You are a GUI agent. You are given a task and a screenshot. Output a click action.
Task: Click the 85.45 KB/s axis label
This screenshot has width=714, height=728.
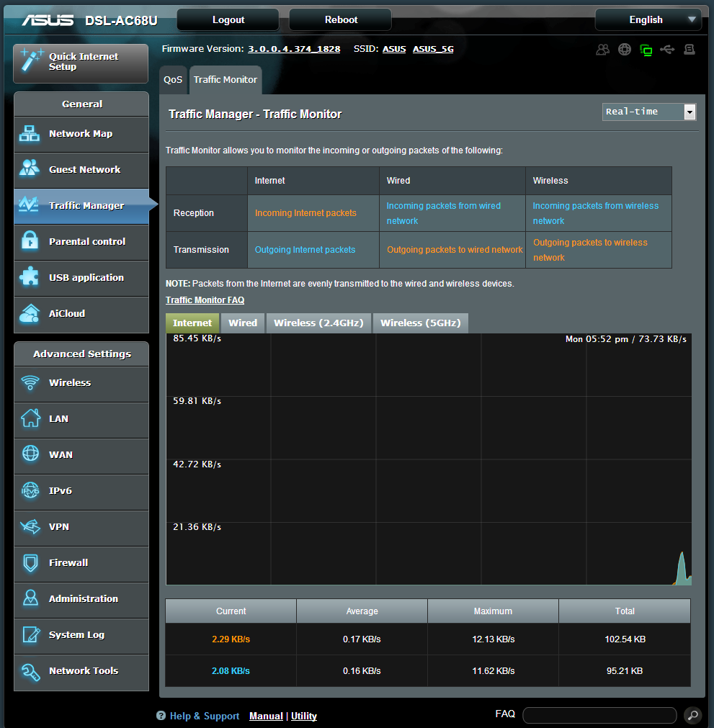pyautogui.click(x=197, y=338)
